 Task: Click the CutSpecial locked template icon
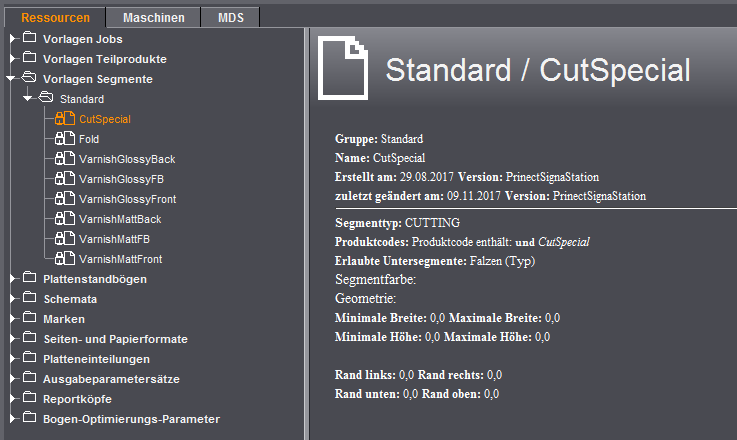64,118
